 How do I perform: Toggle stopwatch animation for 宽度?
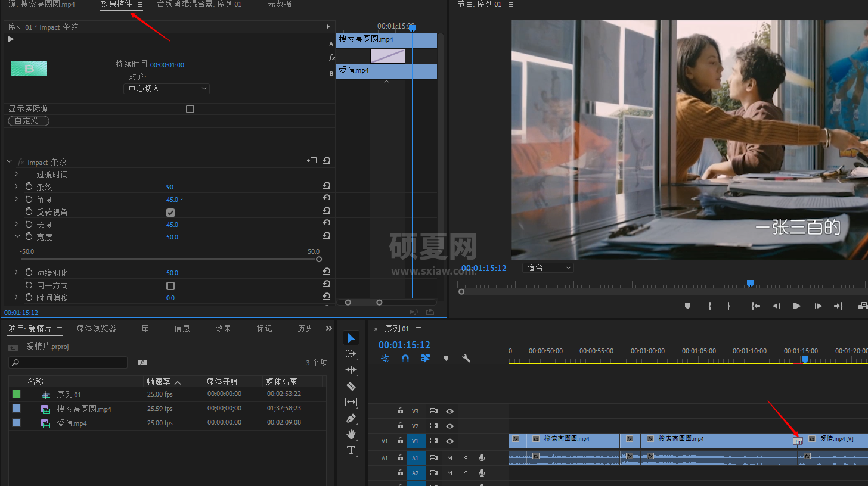pyautogui.click(x=29, y=236)
